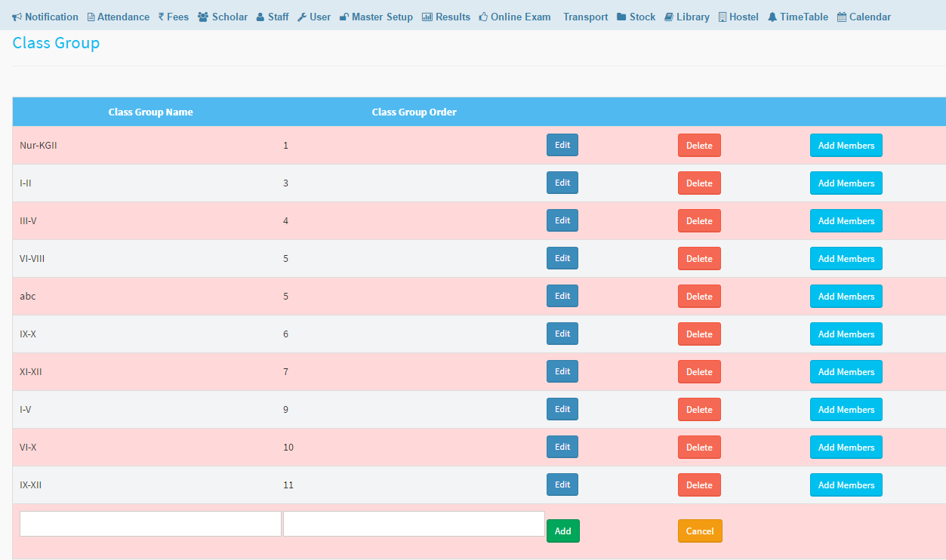
Task: Click the Scholar group icon
Action: (203, 17)
